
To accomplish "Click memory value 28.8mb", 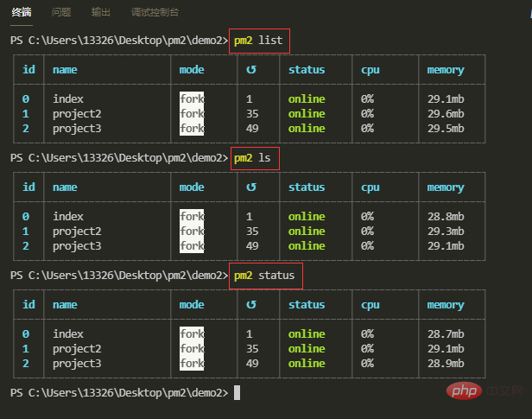I will click(446, 217).
